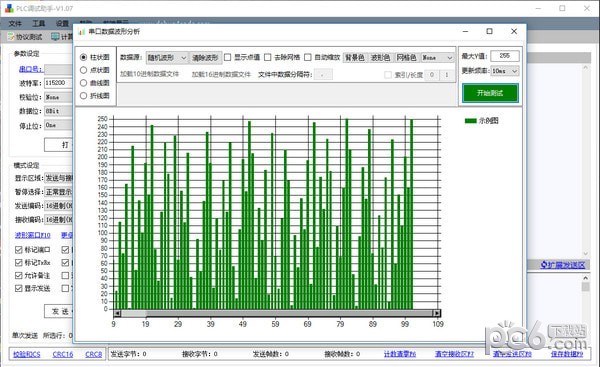
Task: Click the left arrow on chart scrollbar
Action: pos(117,313)
